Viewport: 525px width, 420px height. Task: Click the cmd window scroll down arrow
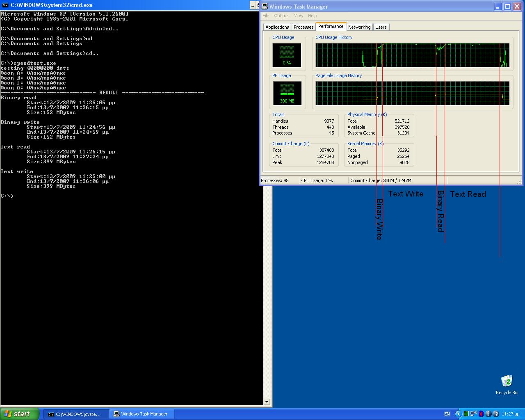267,402
